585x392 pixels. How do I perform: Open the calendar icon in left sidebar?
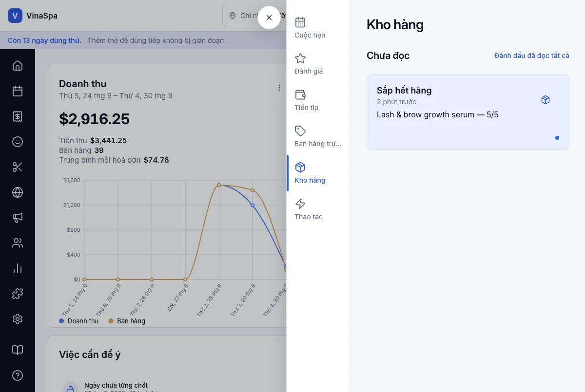[x=18, y=91]
